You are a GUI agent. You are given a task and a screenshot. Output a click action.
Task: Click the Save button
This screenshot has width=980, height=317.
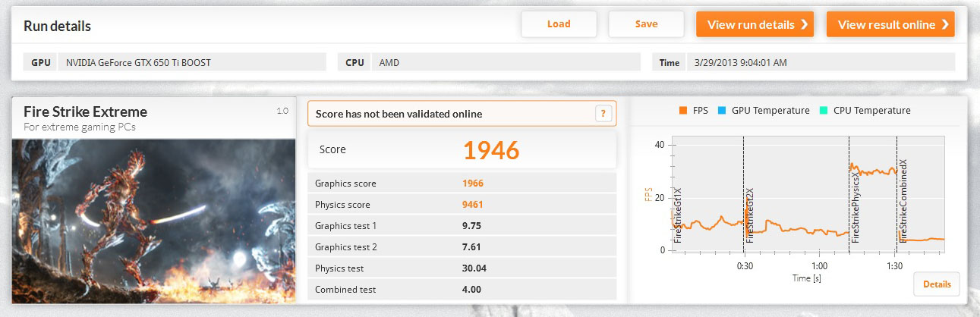click(x=646, y=24)
